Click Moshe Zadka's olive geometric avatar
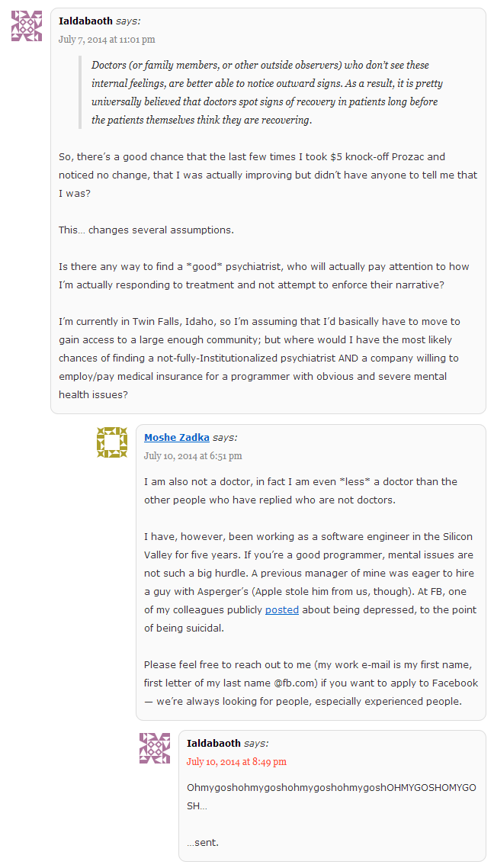Viewport: 494px width, 868px height. (x=112, y=442)
